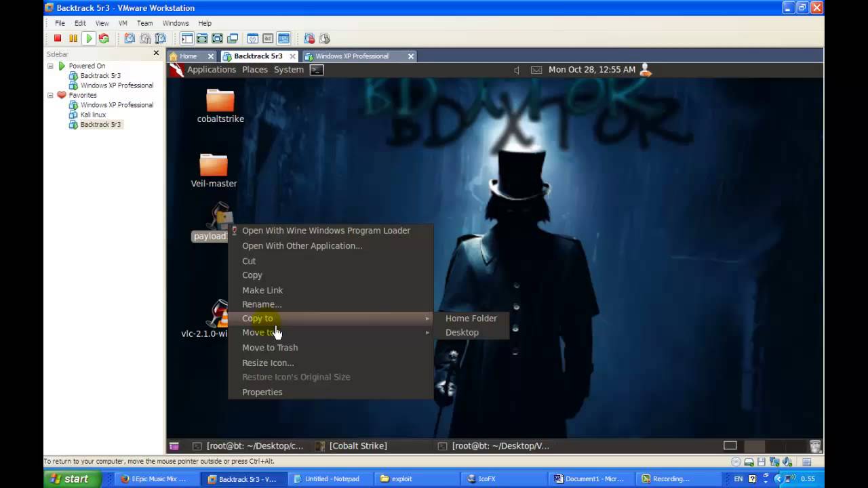Screen dimensions: 868x488
Task: Open the File menu
Action: pos(60,23)
